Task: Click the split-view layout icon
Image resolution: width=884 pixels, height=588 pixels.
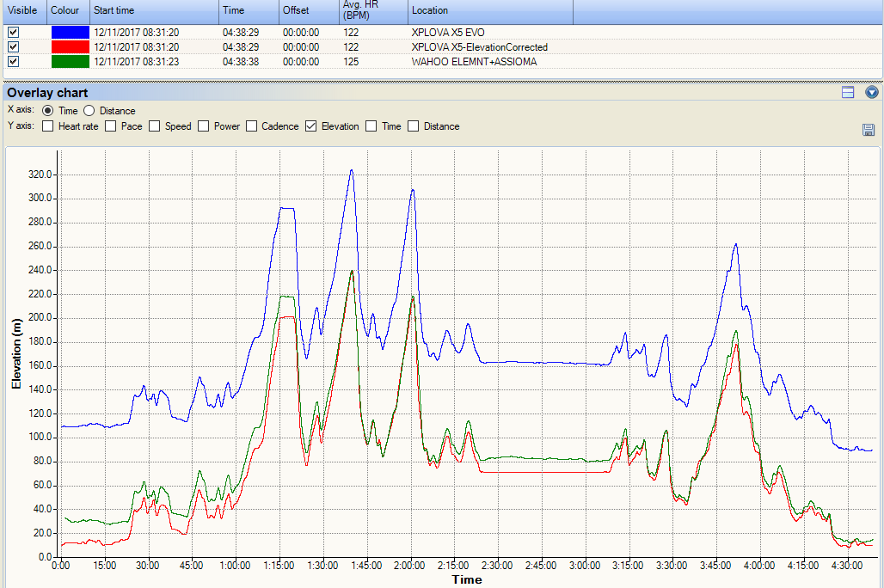Action: (x=847, y=92)
